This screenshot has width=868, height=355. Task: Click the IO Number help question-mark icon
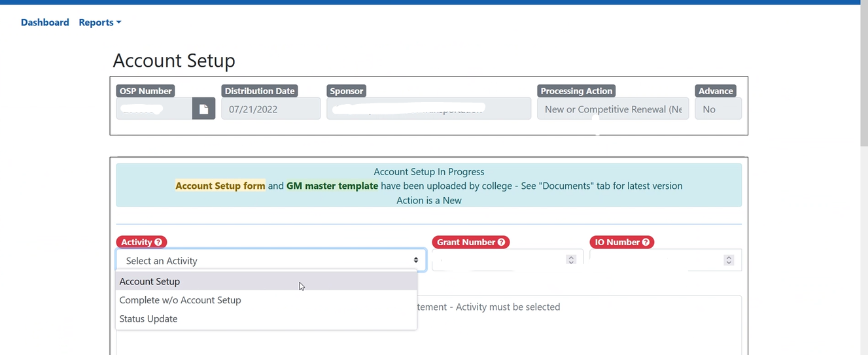[646, 242]
